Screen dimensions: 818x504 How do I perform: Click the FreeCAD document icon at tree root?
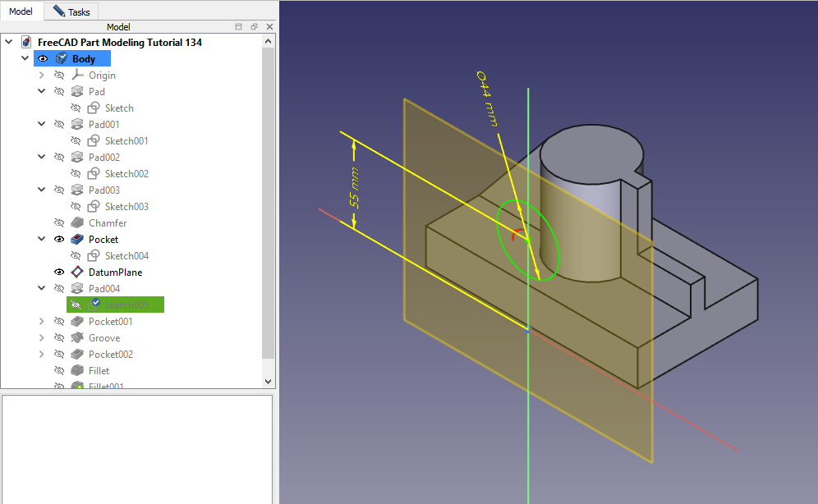tap(26, 42)
